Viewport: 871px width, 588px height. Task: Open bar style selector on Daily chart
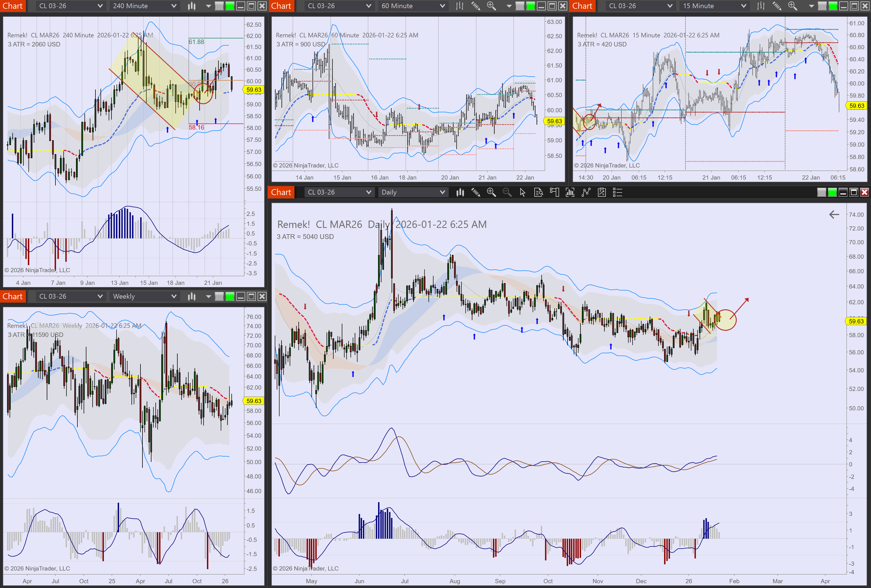tap(460, 192)
